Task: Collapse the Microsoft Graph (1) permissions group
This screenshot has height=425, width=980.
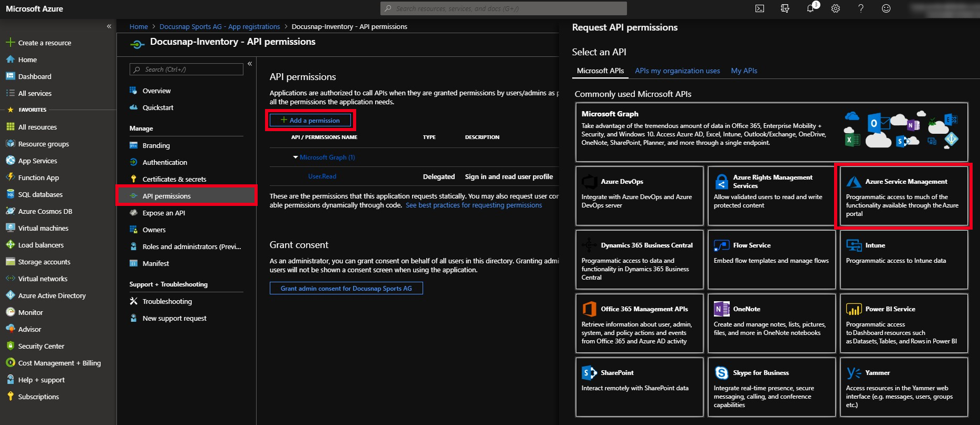Action: click(x=296, y=157)
